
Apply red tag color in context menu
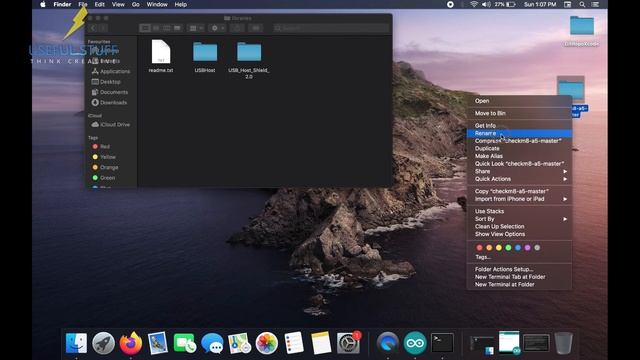point(480,247)
